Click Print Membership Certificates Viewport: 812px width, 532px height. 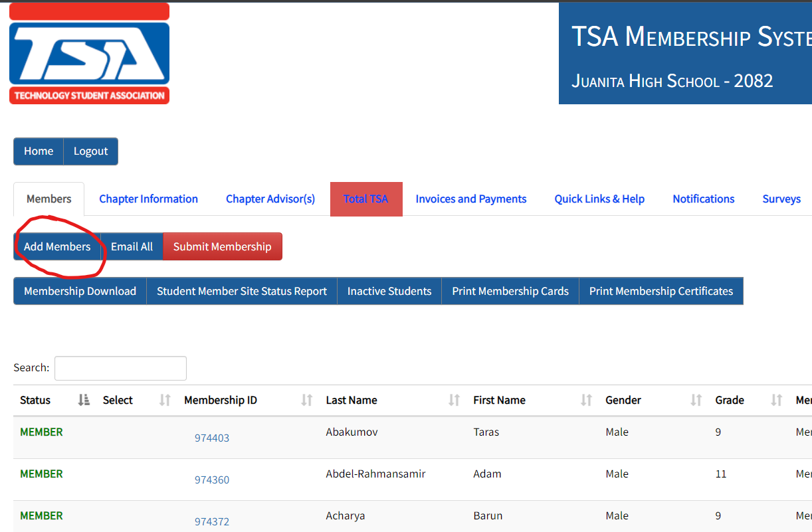[660, 291]
